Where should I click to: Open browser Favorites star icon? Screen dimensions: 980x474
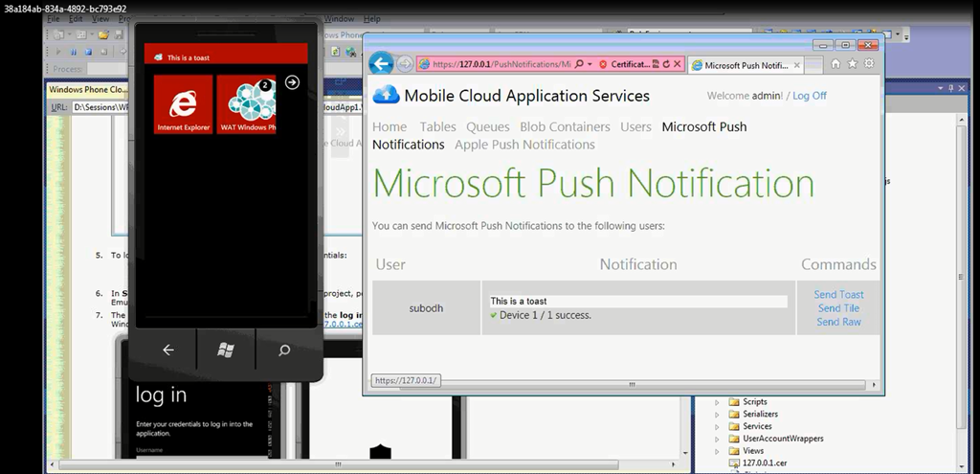pos(852,64)
